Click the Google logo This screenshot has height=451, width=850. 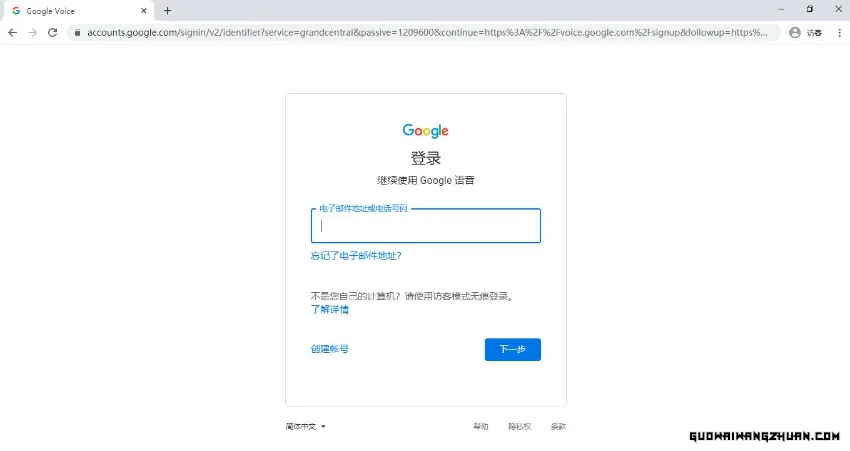[x=426, y=131]
